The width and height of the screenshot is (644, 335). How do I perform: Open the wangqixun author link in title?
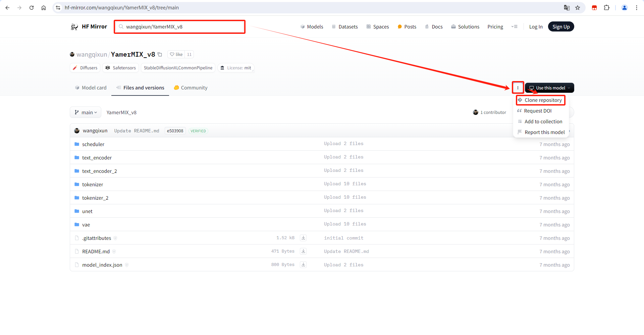(x=92, y=54)
